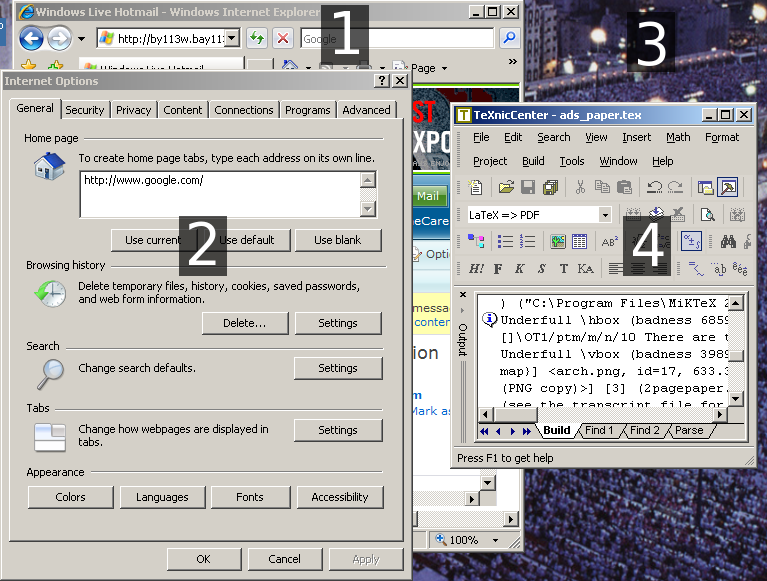
Task: Click IE search magnifier button
Action: coord(509,38)
